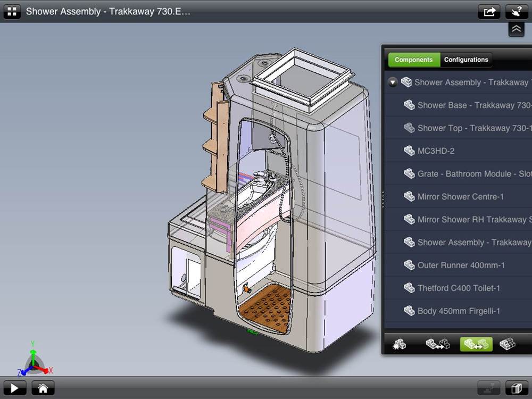532x399 pixels.
Task: Tap the share/export icon
Action: click(x=489, y=11)
